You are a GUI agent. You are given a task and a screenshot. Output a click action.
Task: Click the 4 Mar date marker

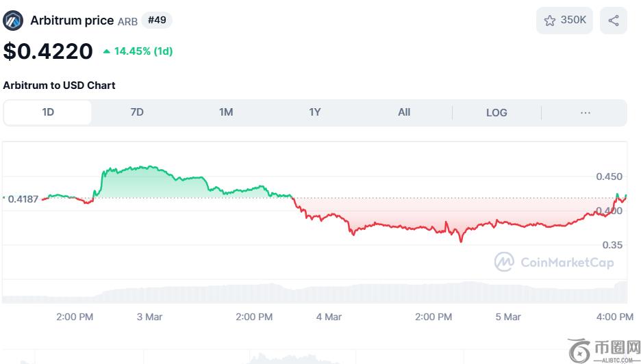pyautogui.click(x=329, y=317)
